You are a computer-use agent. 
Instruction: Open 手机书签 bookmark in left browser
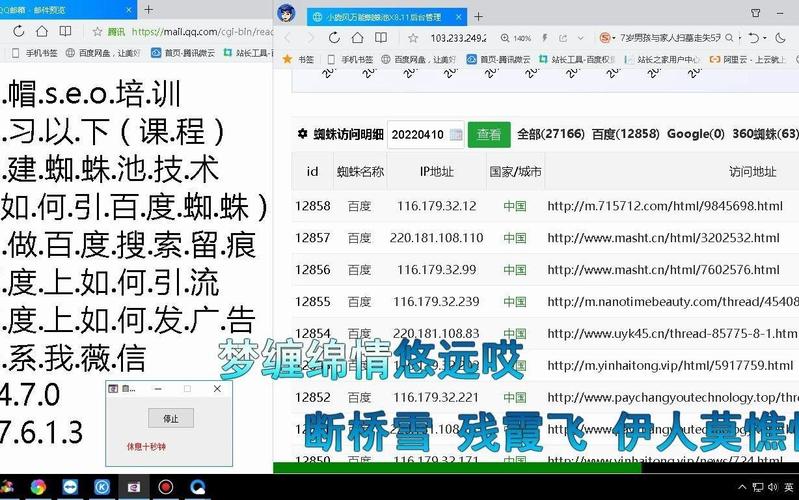click(x=35, y=52)
